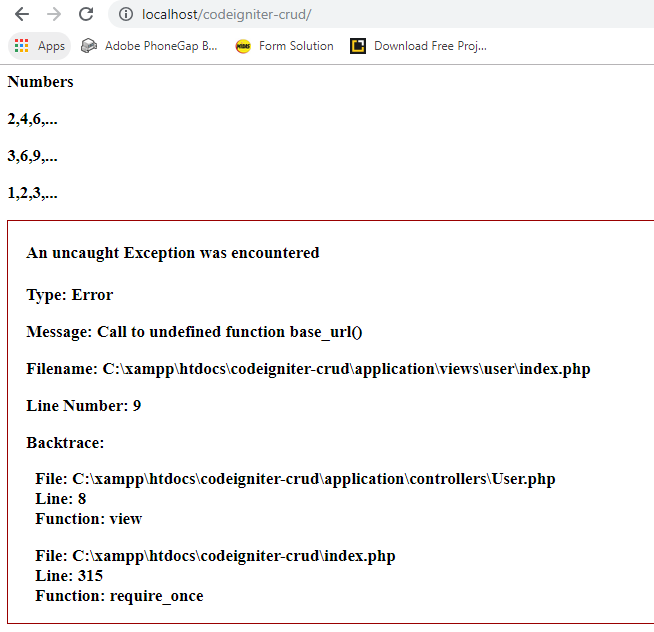Click the browser forward arrow
The height and width of the screenshot is (632, 654).
pyautogui.click(x=54, y=14)
